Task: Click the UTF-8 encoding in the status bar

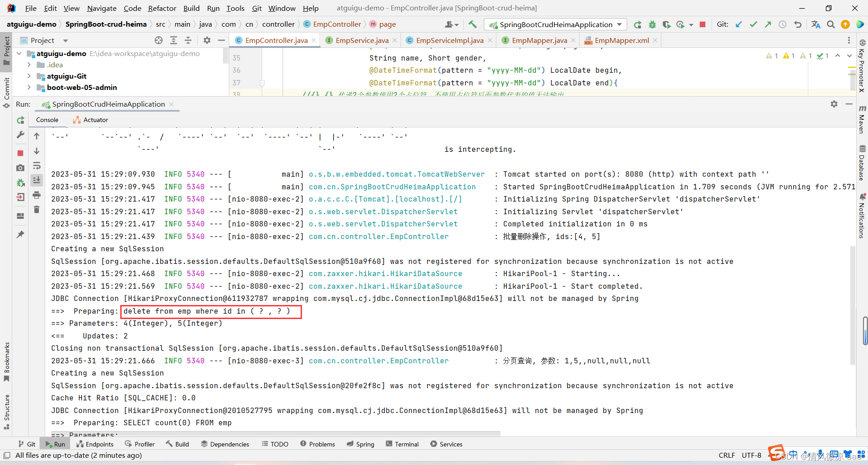Action: pos(751,455)
